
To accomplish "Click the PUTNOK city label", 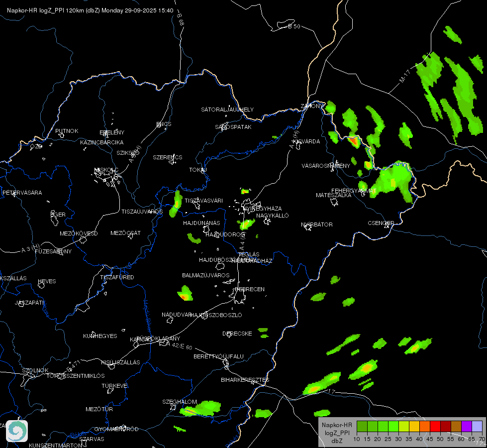I will (x=67, y=131).
